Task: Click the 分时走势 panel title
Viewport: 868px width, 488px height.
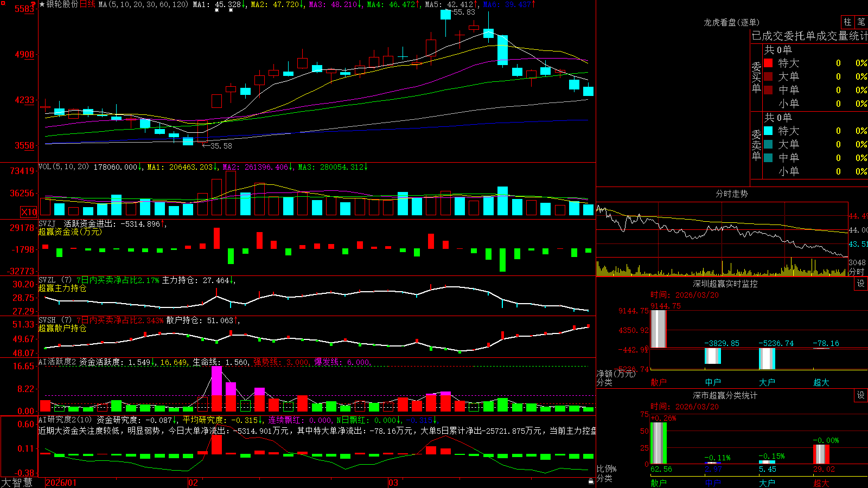Action: [x=731, y=194]
